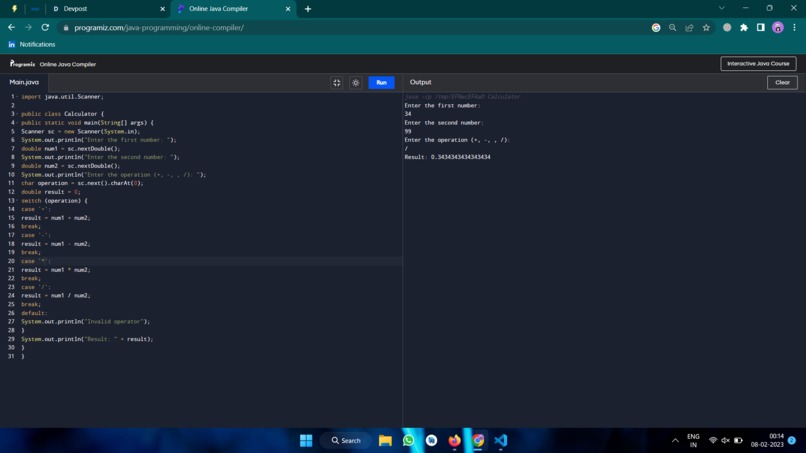806x453 pixels.
Task: Open the LinkedIn Notifications bookmark
Action: click(32, 45)
